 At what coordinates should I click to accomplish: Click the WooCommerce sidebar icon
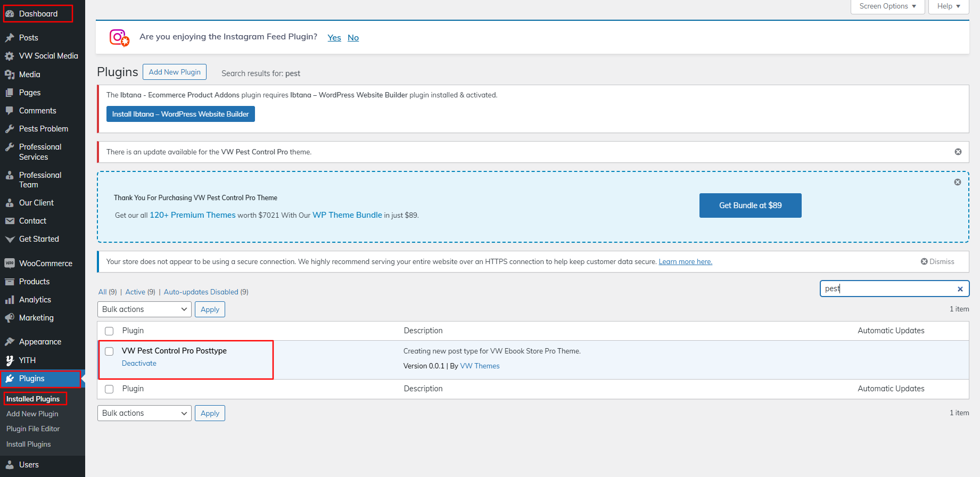pyautogui.click(x=10, y=264)
